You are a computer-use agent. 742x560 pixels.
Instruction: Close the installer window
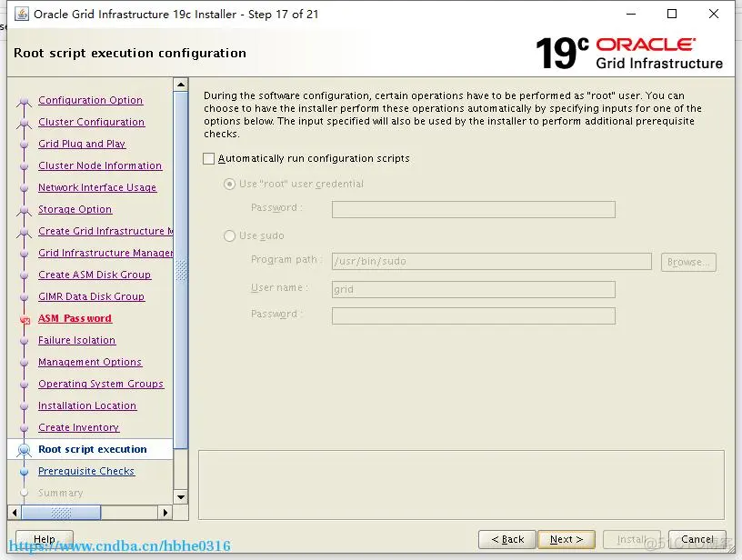(714, 14)
